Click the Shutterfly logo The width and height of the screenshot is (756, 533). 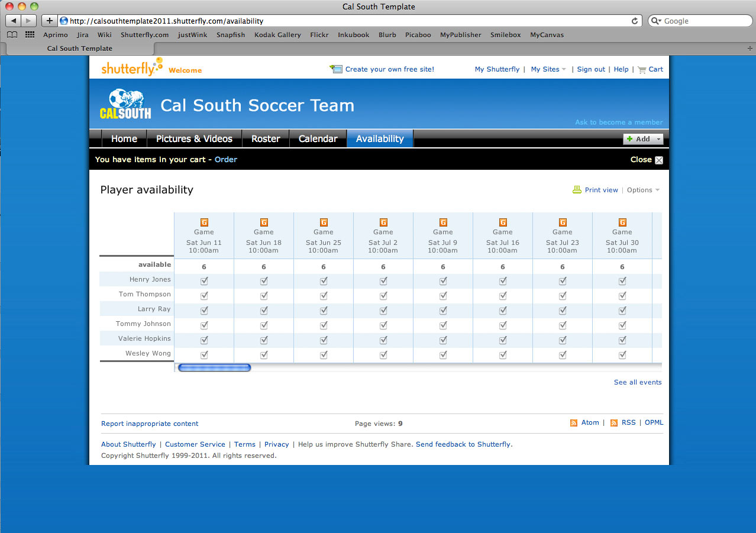coord(131,68)
